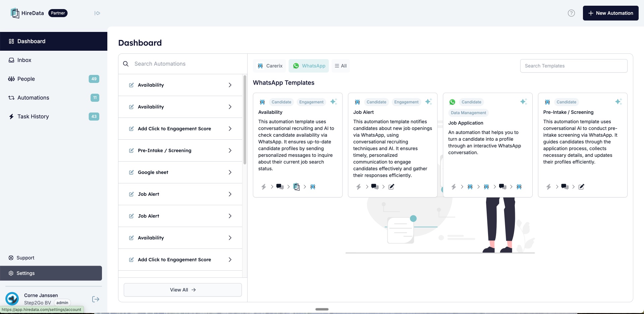Image resolution: width=644 pixels, height=314 pixels.
Task: Click the People group icon
Action: point(11,79)
